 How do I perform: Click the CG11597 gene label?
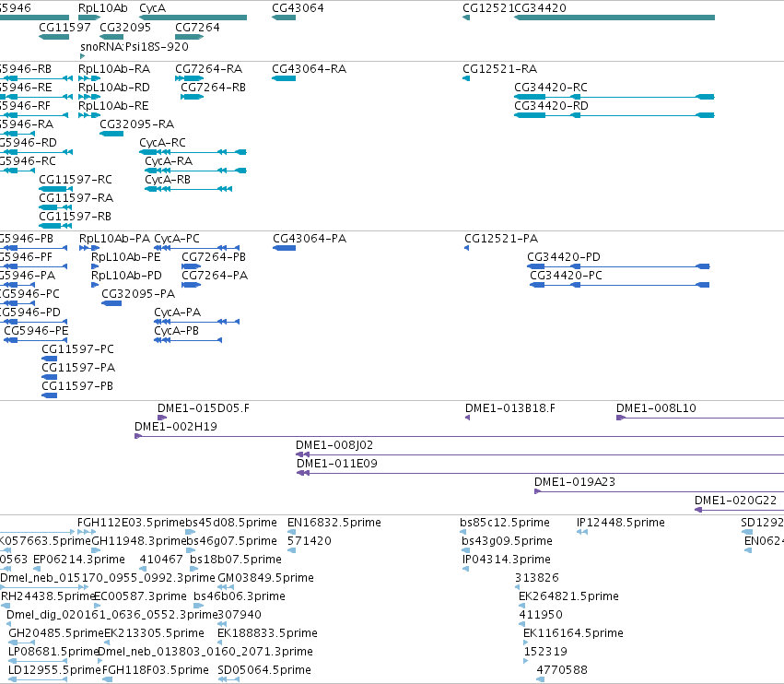click(x=65, y=27)
